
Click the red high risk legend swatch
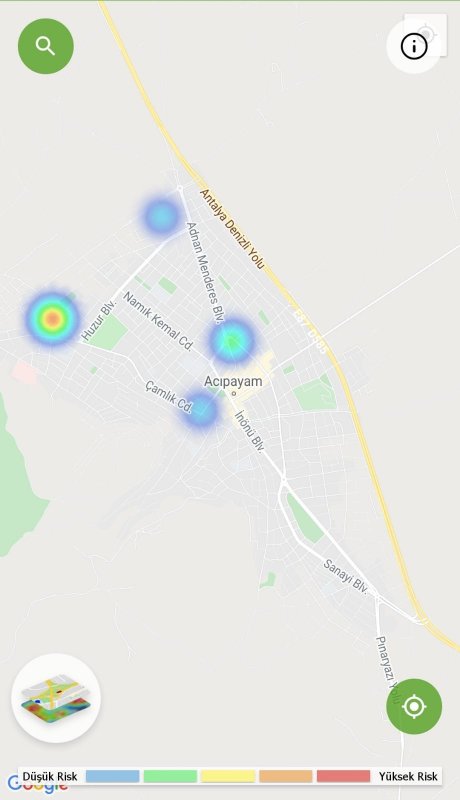[x=343, y=777]
